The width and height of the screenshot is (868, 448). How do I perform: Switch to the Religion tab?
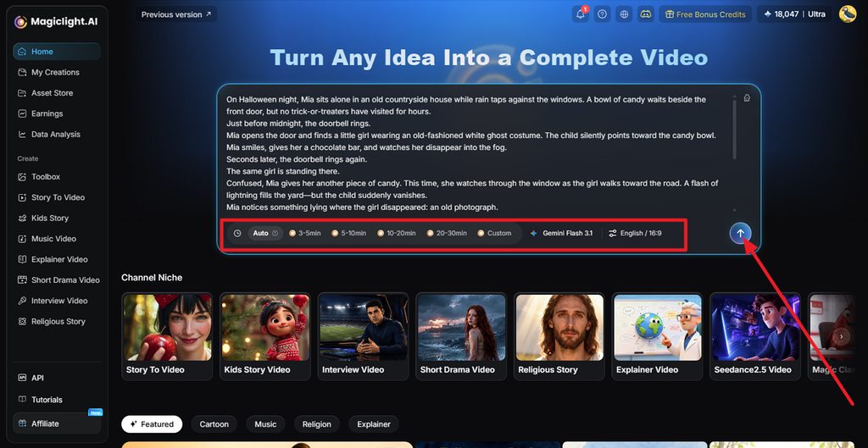tap(317, 424)
